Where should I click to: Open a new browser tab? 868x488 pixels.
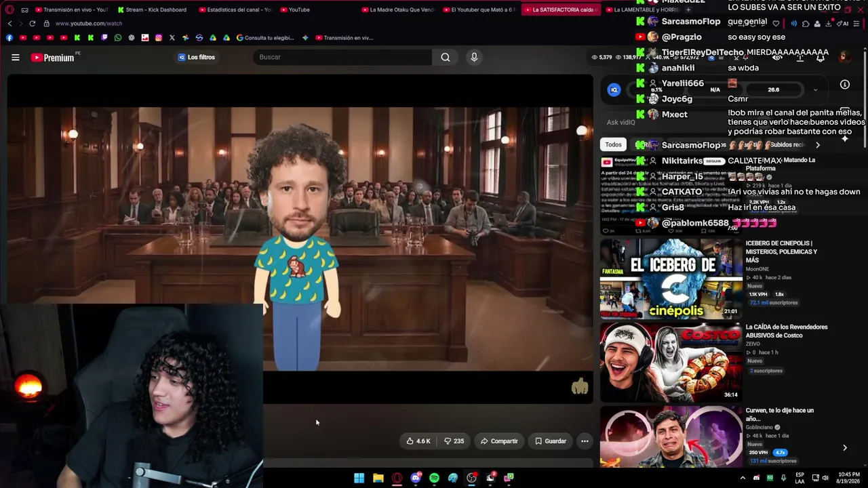(688, 10)
